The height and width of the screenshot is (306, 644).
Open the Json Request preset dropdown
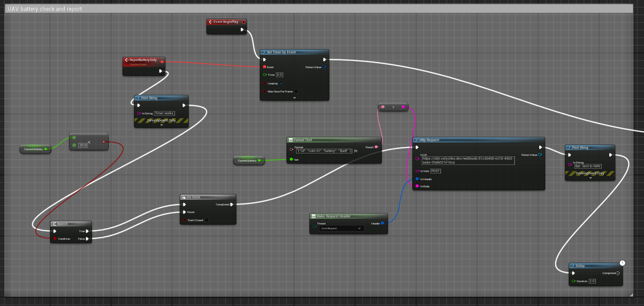(x=340, y=229)
